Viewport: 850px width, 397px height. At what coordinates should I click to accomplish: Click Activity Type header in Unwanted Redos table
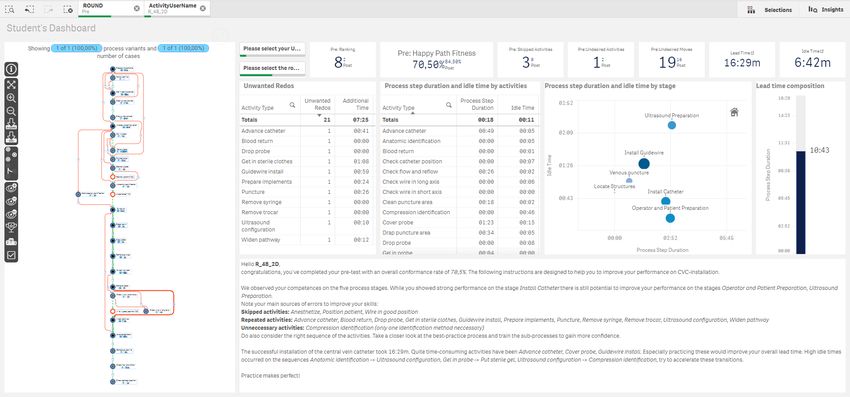[x=257, y=108]
